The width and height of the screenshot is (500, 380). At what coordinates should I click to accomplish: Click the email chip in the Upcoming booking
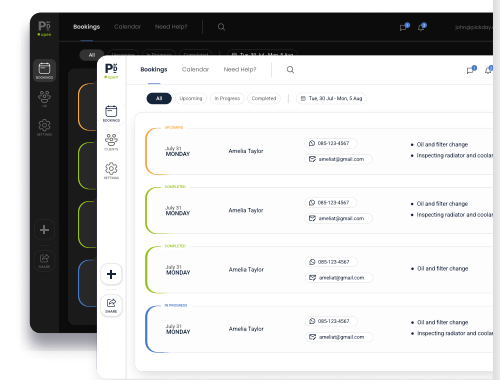click(x=338, y=159)
